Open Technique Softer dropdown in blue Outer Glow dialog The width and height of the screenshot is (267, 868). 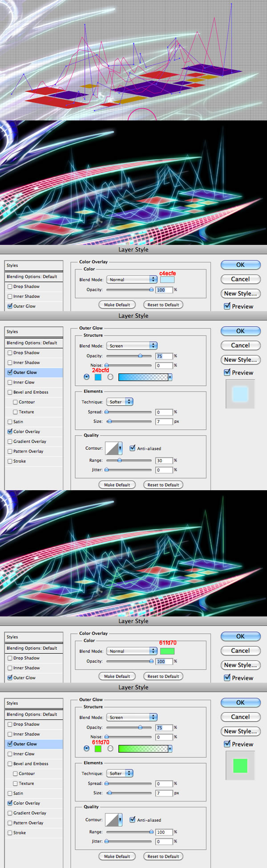click(120, 402)
